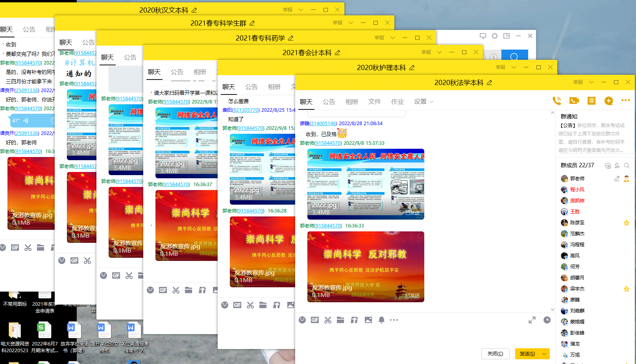The height and width of the screenshot is (364, 636).
Task: Open emoji picker in 2020秋法学本科 input toolbar
Action: [302, 320]
